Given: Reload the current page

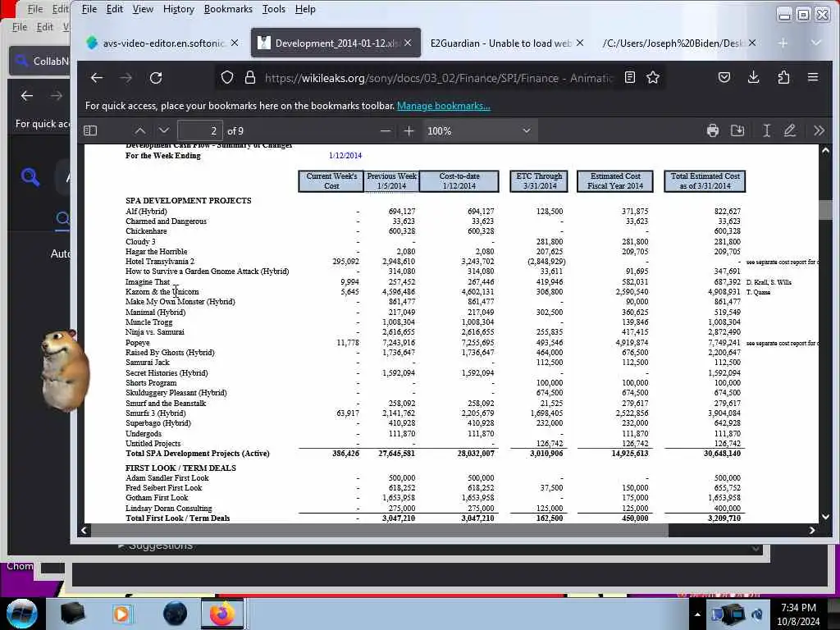Looking at the screenshot, I should tap(156, 78).
